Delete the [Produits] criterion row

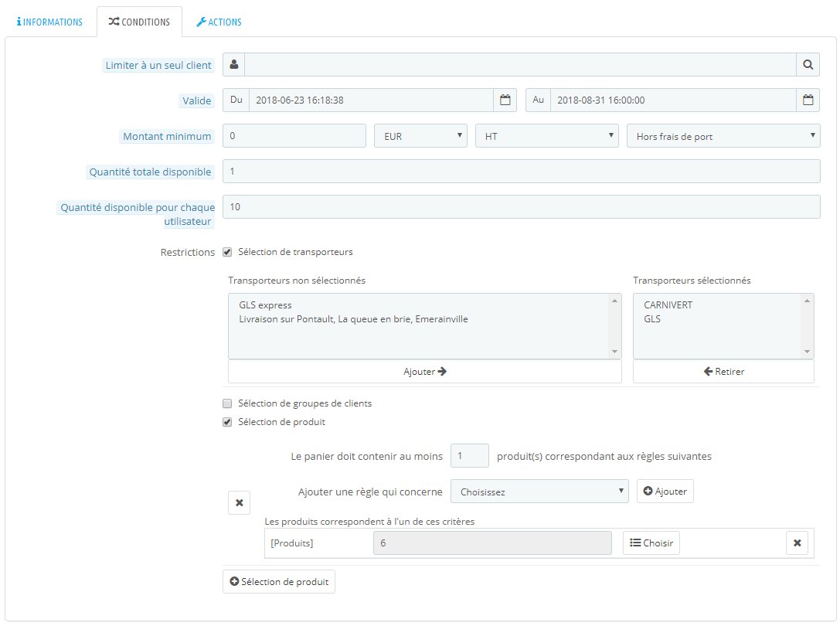coord(797,543)
